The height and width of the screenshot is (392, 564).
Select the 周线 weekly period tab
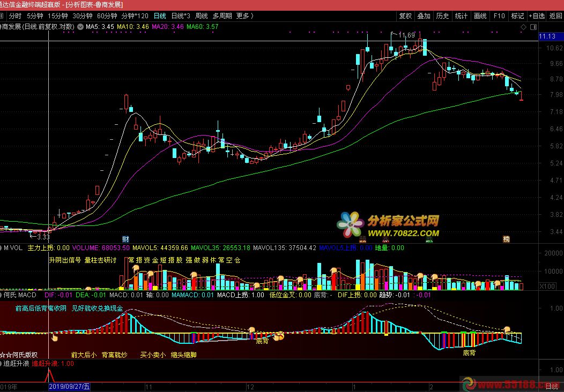[x=202, y=16]
